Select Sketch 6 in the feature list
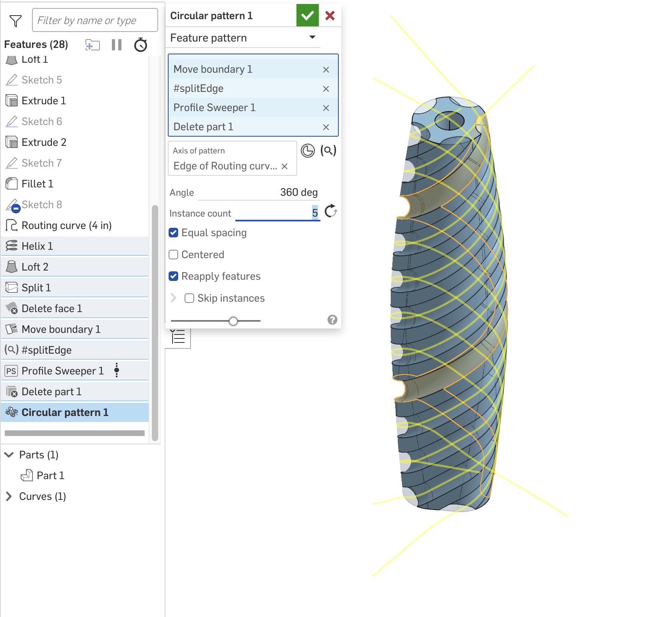 [x=75, y=121]
